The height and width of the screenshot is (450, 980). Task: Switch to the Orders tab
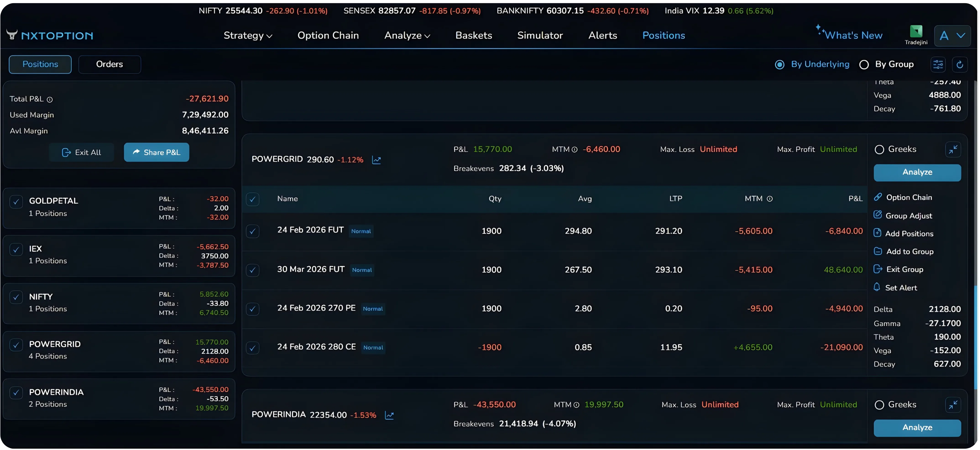click(110, 64)
